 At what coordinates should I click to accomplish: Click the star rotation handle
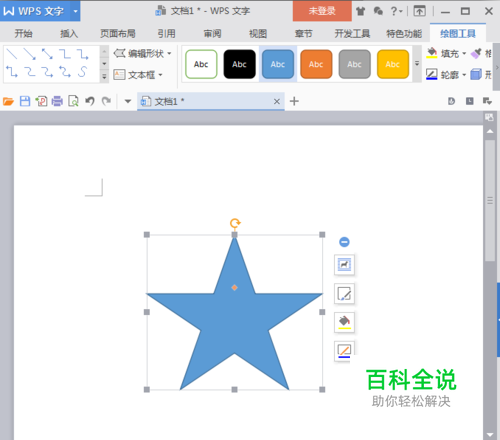coord(235,223)
